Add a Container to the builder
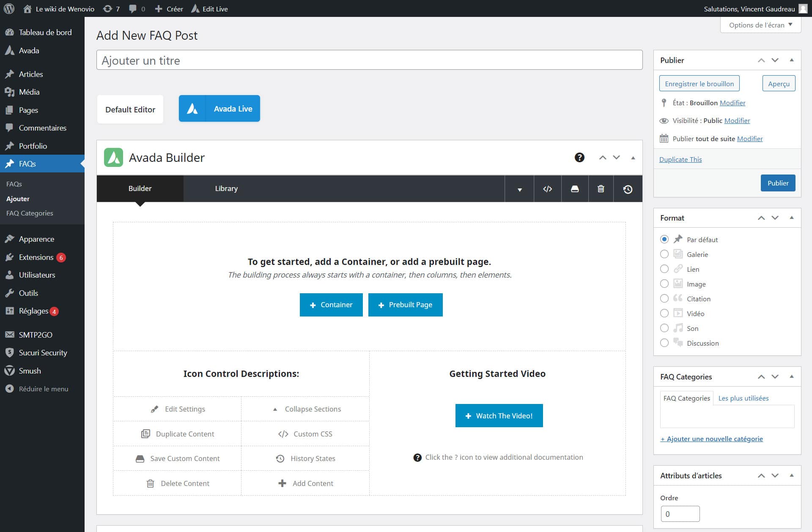812x532 pixels. click(331, 305)
